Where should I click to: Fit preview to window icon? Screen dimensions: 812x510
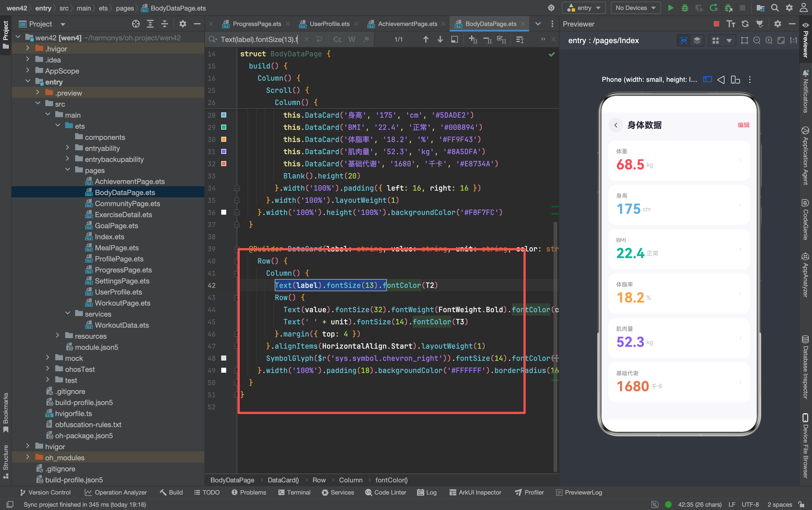click(x=781, y=41)
